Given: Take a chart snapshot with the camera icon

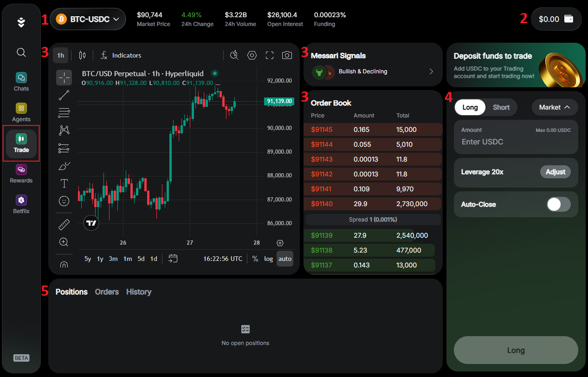Looking at the screenshot, I should [287, 55].
